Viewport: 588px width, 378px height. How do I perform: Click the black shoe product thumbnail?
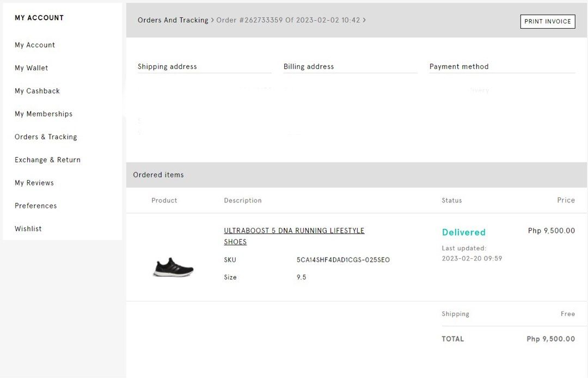[x=173, y=267]
